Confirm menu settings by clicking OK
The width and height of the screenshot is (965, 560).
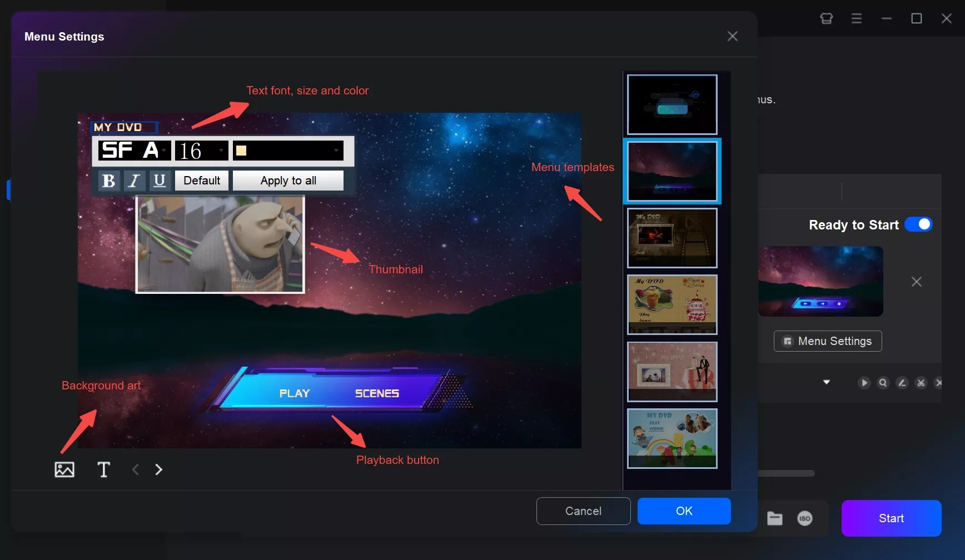[x=684, y=511]
